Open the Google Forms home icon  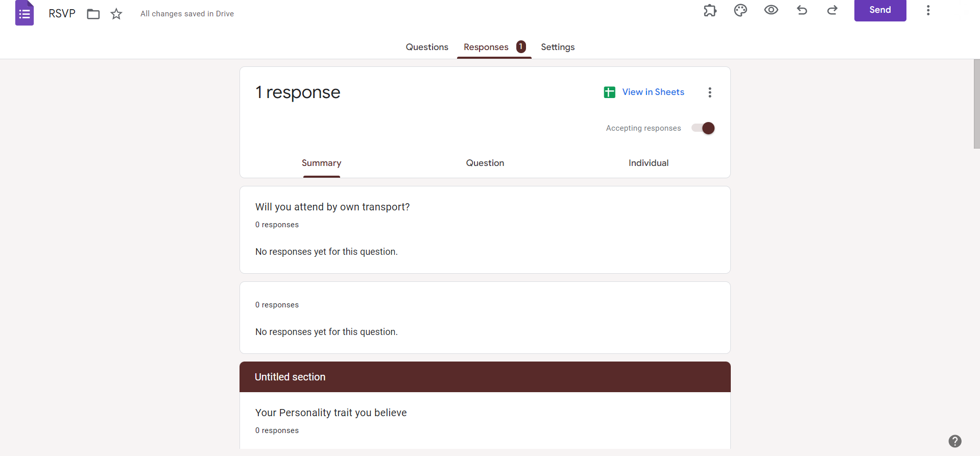coord(25,13)
